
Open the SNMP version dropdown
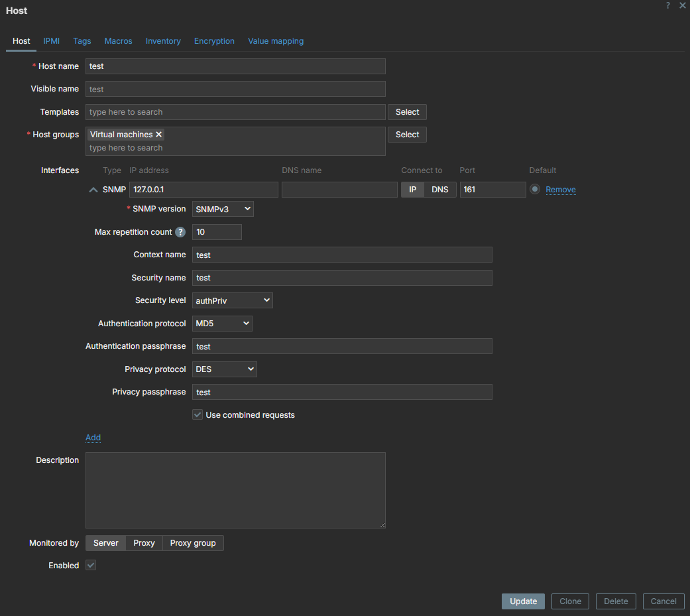[x=223, y=209]
